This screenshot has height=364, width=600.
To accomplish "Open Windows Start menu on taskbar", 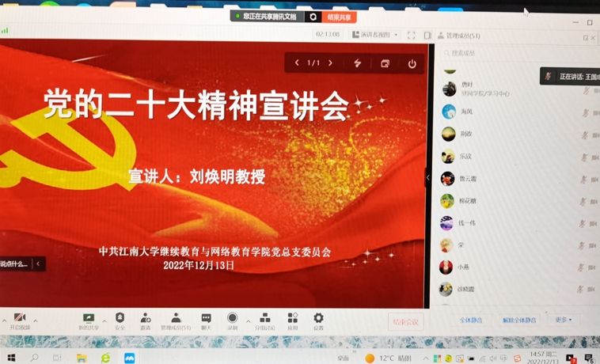I will coord(11,358).
